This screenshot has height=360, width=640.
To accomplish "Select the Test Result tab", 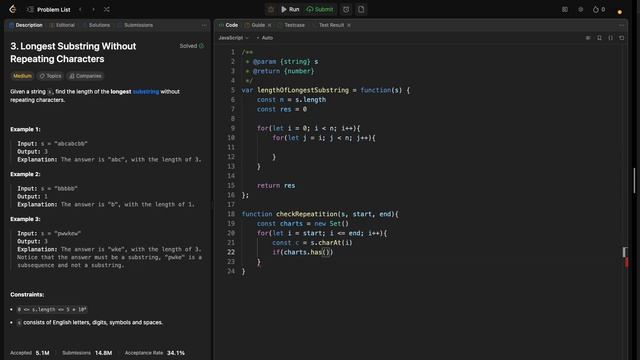I will 329,25.
